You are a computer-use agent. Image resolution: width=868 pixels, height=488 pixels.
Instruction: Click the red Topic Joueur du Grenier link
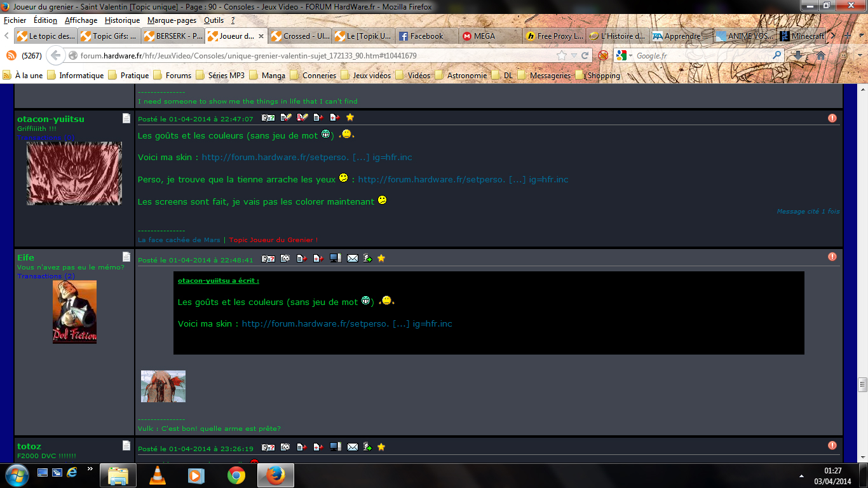273,240
